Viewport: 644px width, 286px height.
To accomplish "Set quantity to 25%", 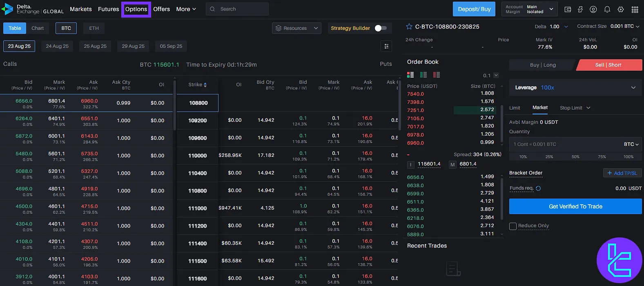I will [549, 156].
